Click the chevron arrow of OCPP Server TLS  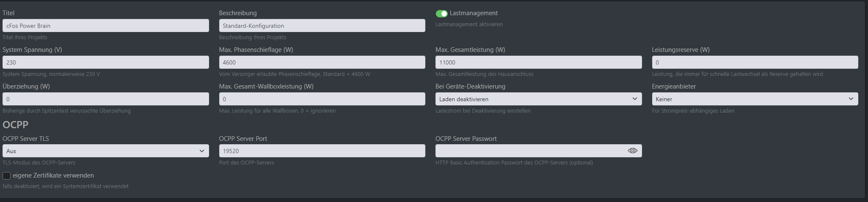pyautogui.click(x=201, y=151)
